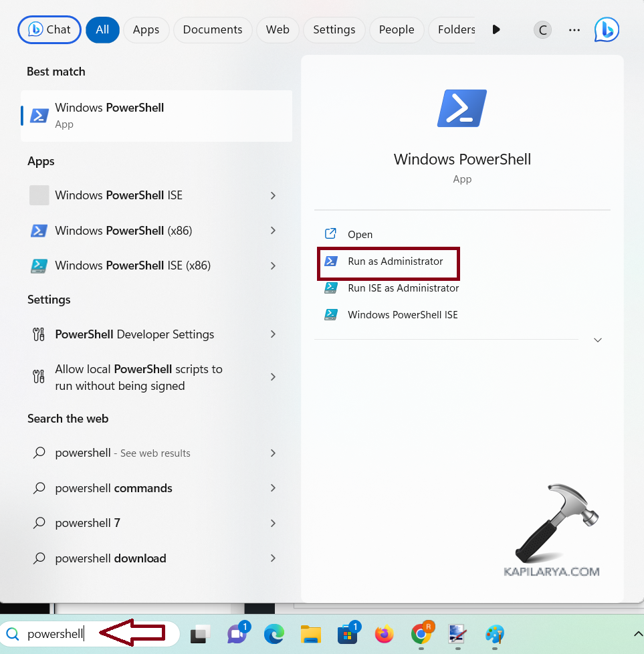Image resolution: width=644 pixels, height=654 pixels.
Task: Show more filter tabs with arrow
Action: 496,29
